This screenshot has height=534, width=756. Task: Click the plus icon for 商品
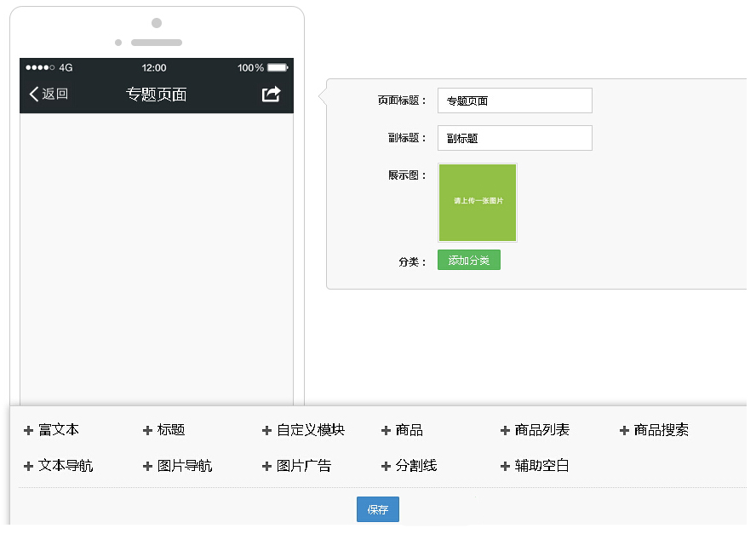pos(386,431)
